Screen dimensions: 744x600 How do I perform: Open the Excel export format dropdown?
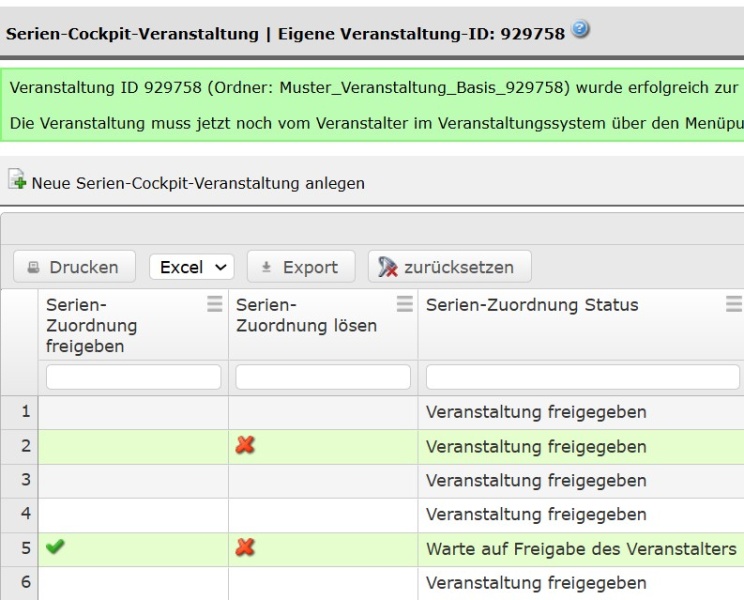click(192, 267)
